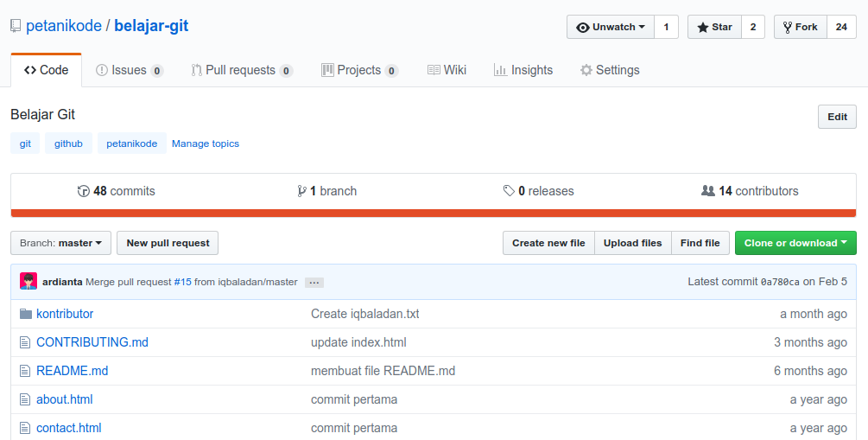The height and width of the screenshot is (440, 868).
Task: Click the orange language bar
Action: pos(434,214)
